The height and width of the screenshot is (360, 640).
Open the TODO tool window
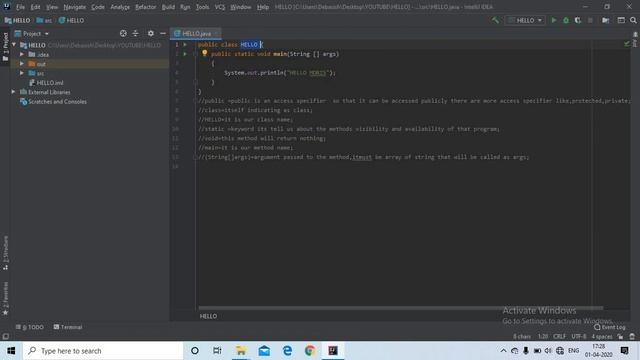pos(29,327)
